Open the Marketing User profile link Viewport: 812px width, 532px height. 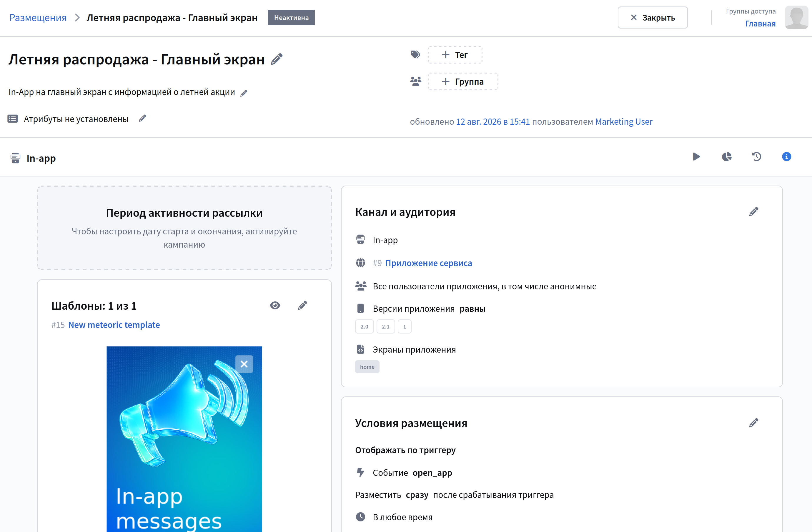[624, 121]
